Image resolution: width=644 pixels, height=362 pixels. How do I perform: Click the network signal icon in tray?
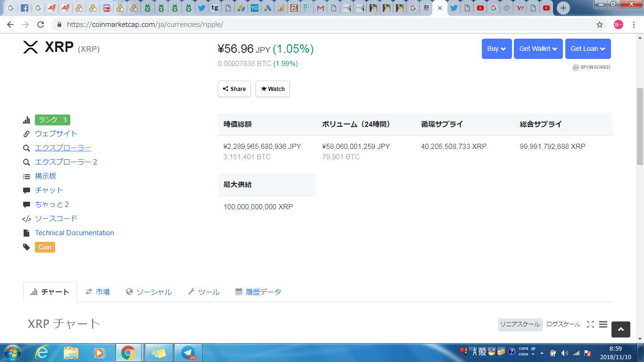576,353
